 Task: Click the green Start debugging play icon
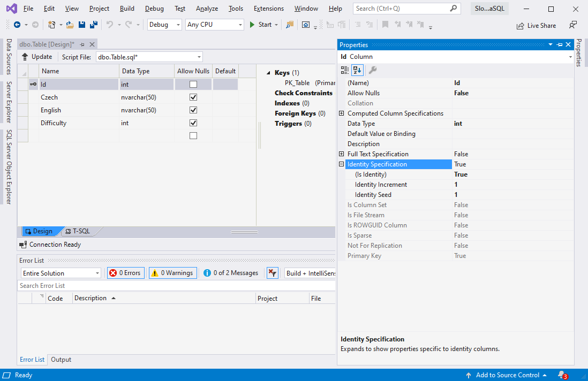252,25
